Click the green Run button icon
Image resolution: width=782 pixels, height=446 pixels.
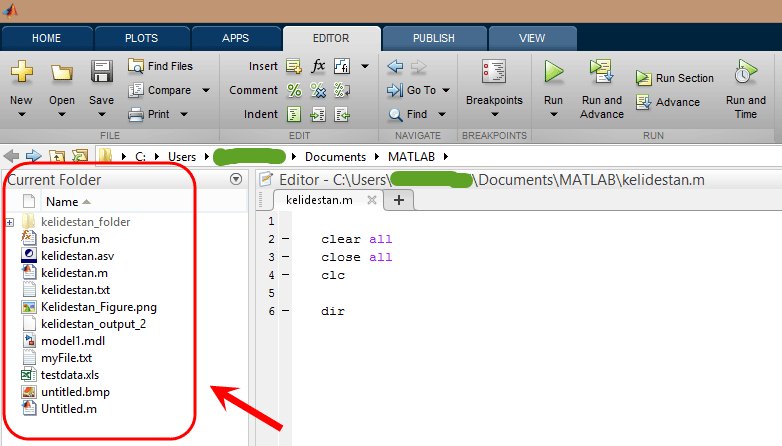point(554,72)
